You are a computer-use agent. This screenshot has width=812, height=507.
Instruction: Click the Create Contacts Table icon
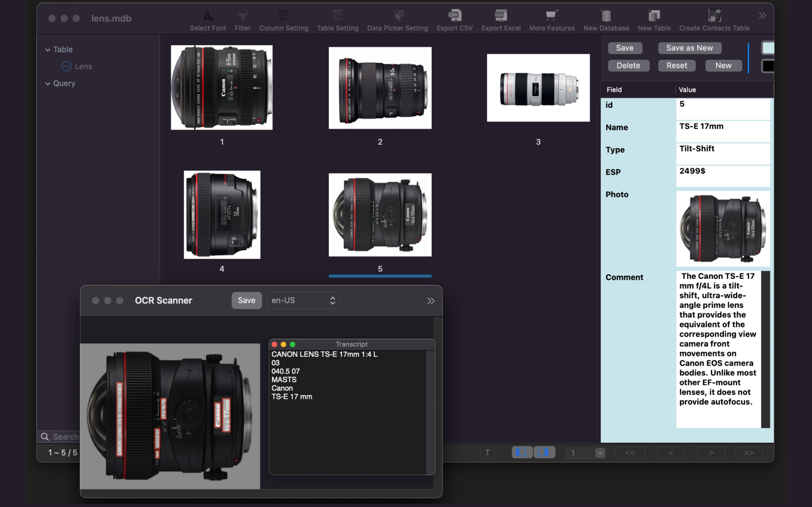click(714, 16)
